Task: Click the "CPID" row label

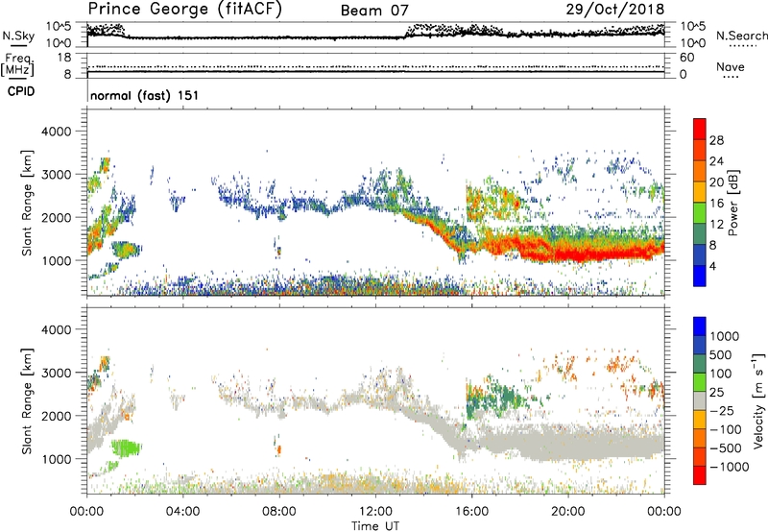Action: point(21,91)
